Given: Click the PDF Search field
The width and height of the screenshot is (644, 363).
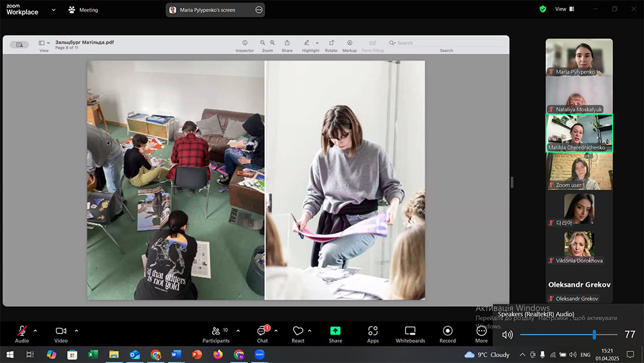Looking at the screenshot, I should pos(446,43).
